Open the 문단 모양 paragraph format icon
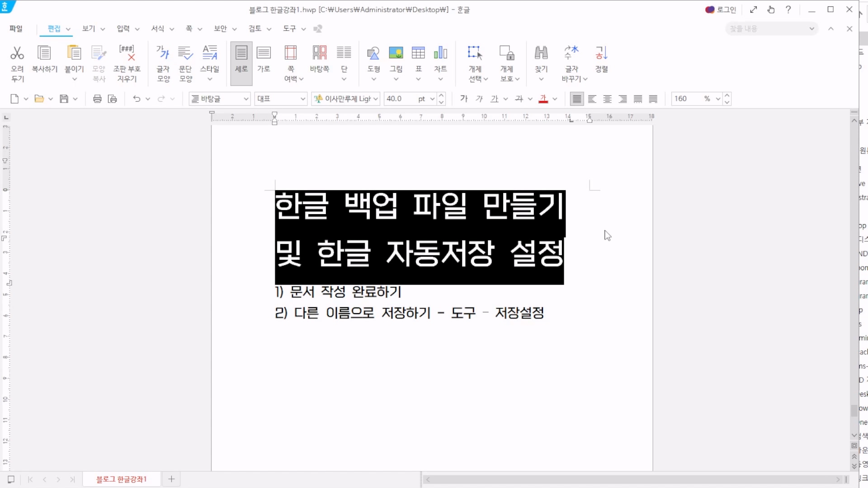 pyautogui.click(x=185, y=53)
